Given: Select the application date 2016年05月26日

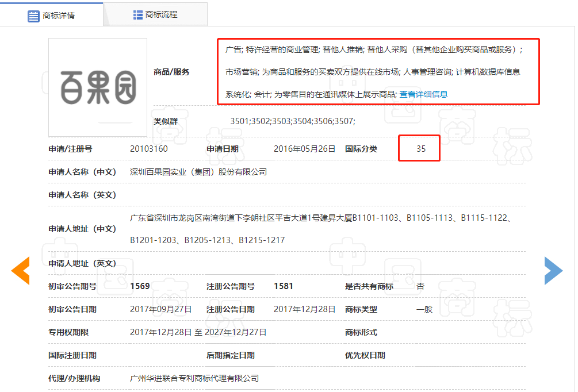Looking at the screenshot, I should tap(304, 149).
